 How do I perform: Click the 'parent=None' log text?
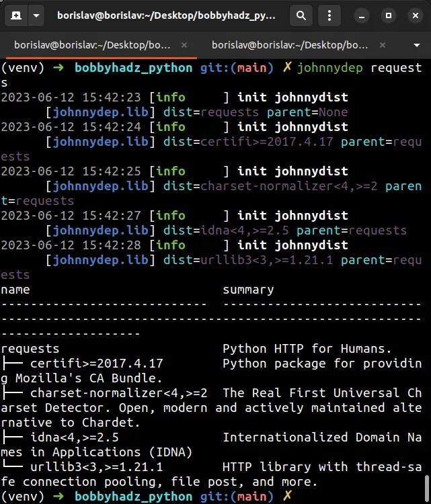[x=307, y=112]
